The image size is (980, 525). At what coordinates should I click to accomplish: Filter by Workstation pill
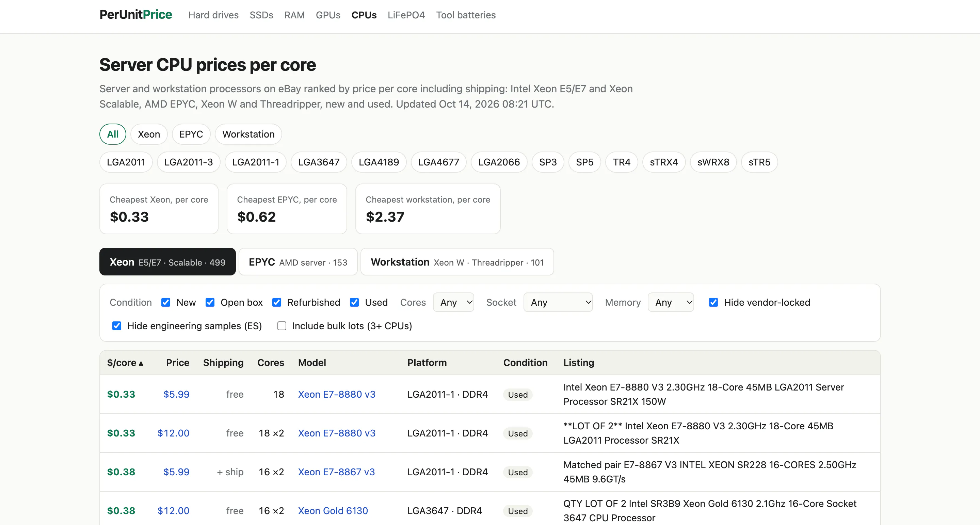tap(248, 134)
